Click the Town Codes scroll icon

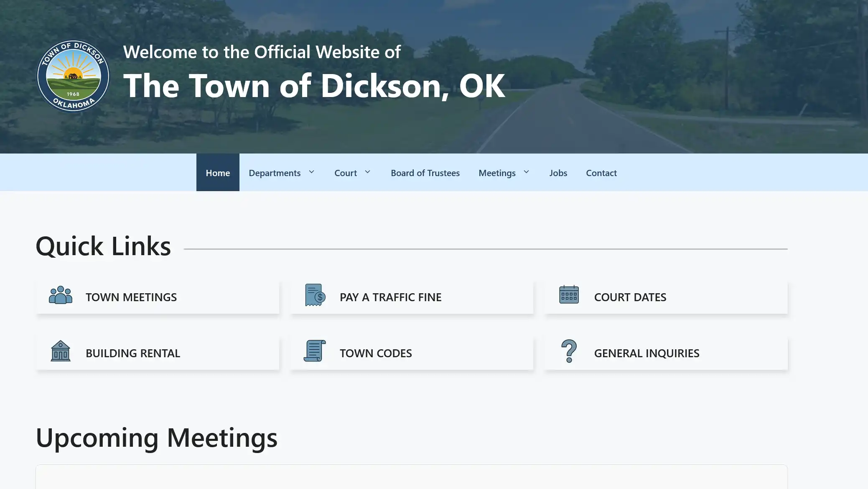[x=315, y=351]
